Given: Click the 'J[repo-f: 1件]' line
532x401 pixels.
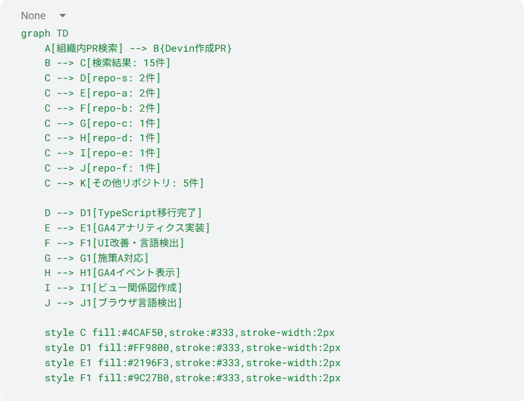Looking at the screenshot, I should (102, 168).
